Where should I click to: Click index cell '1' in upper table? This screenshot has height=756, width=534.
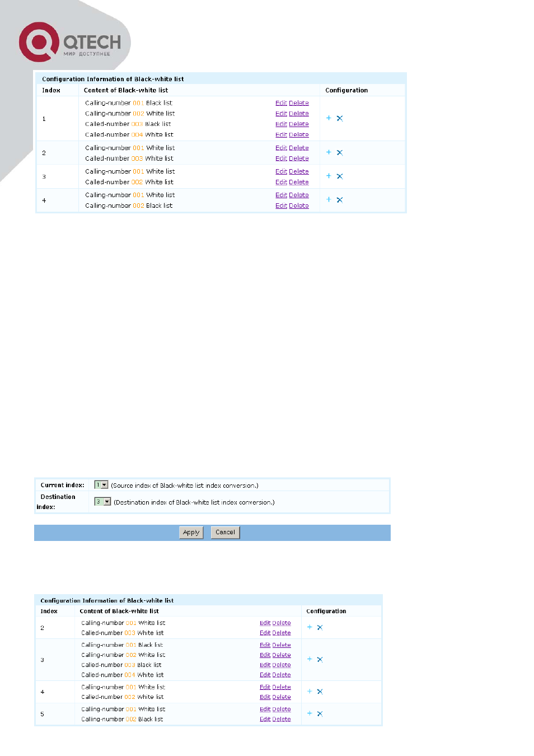[x=44, y=119]
